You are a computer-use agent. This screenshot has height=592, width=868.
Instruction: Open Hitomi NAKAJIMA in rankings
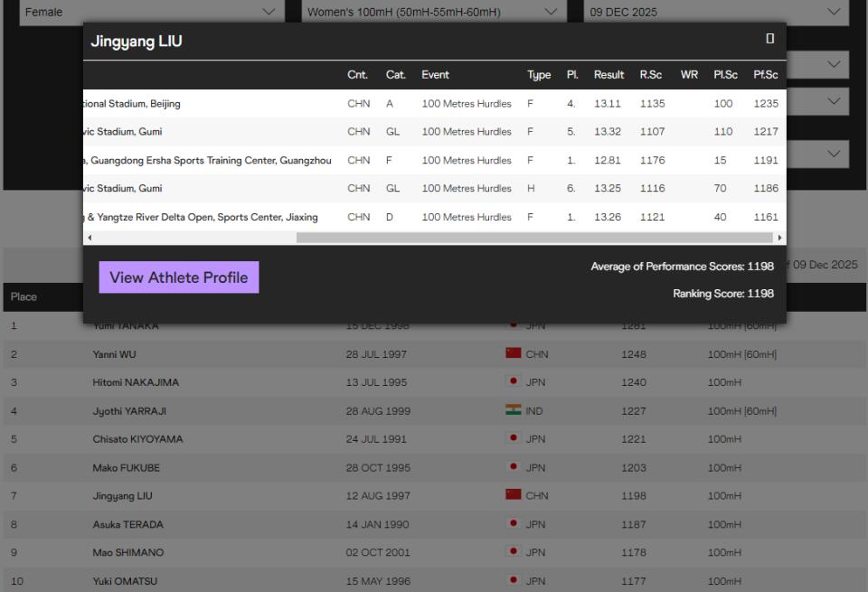click(136, 383)
